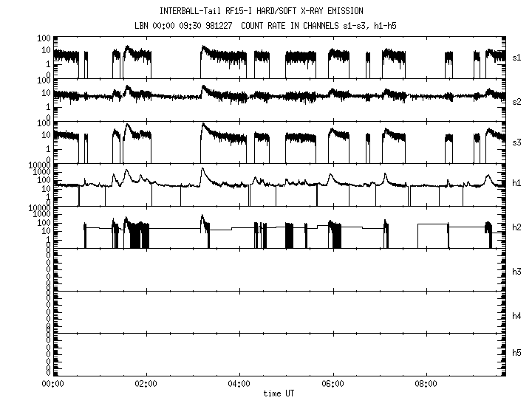
Task: Click the 02:00 time axis label
Action: [146, 384]
